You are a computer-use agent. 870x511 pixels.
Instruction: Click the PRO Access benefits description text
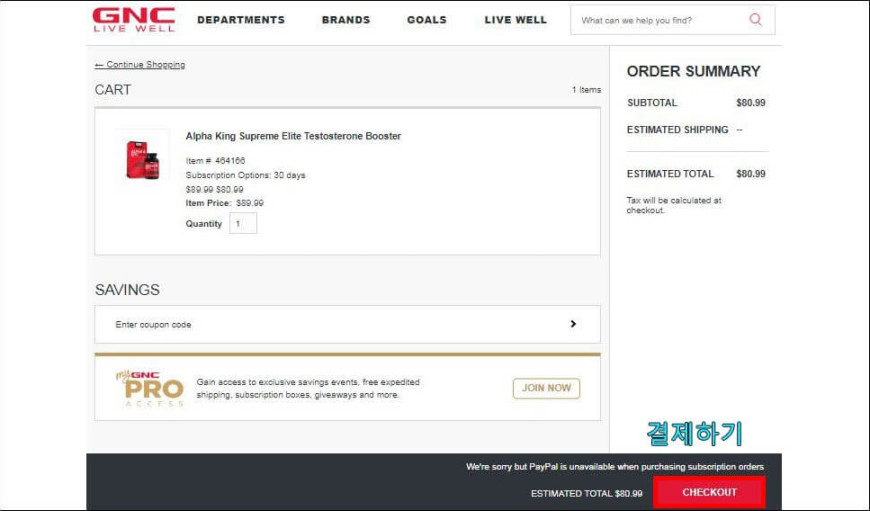[308, 388]
